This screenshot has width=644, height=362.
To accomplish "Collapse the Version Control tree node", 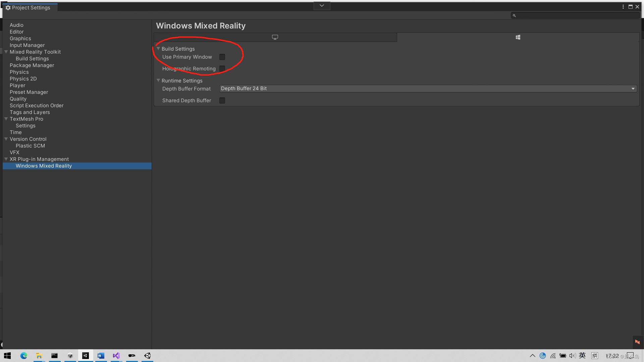I will coord(6,139).
